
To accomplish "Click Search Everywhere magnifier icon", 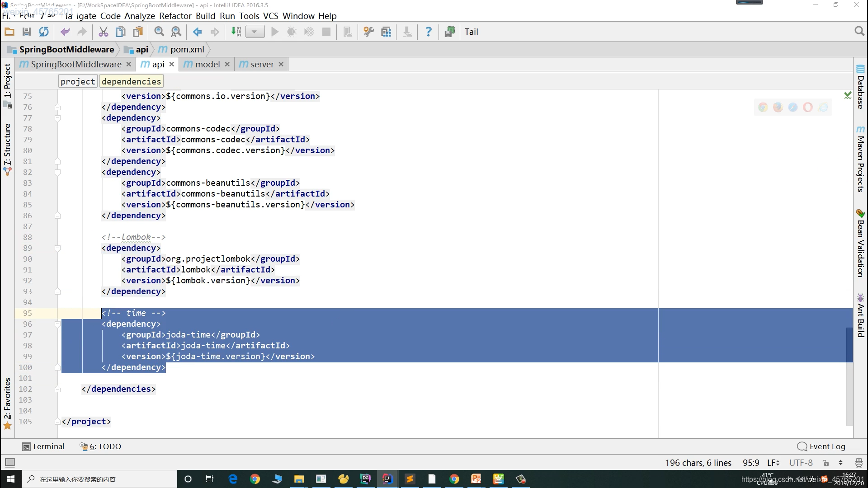I will pos(859,31).
